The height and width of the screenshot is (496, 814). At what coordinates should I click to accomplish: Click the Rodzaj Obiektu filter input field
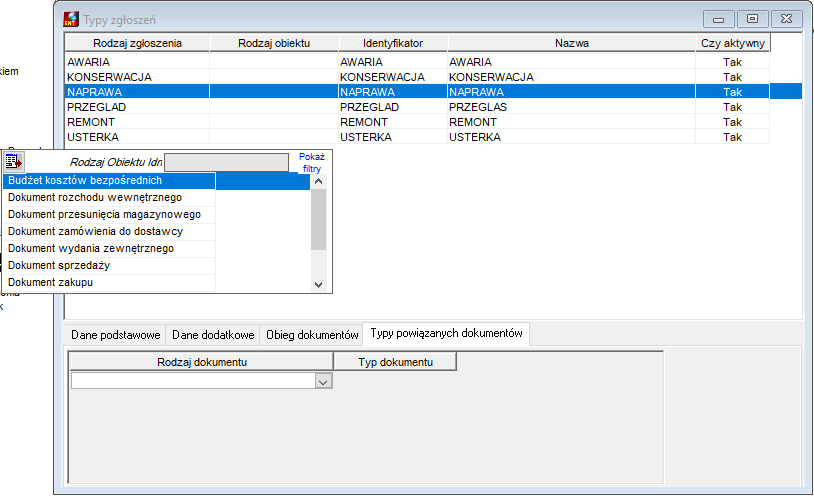[226, 162]
